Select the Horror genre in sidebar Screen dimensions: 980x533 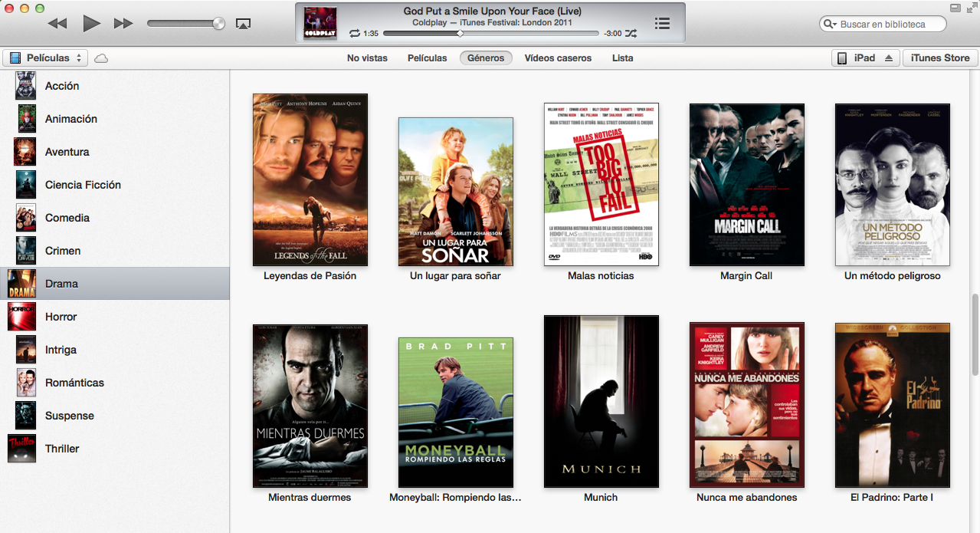pos(61,317)
